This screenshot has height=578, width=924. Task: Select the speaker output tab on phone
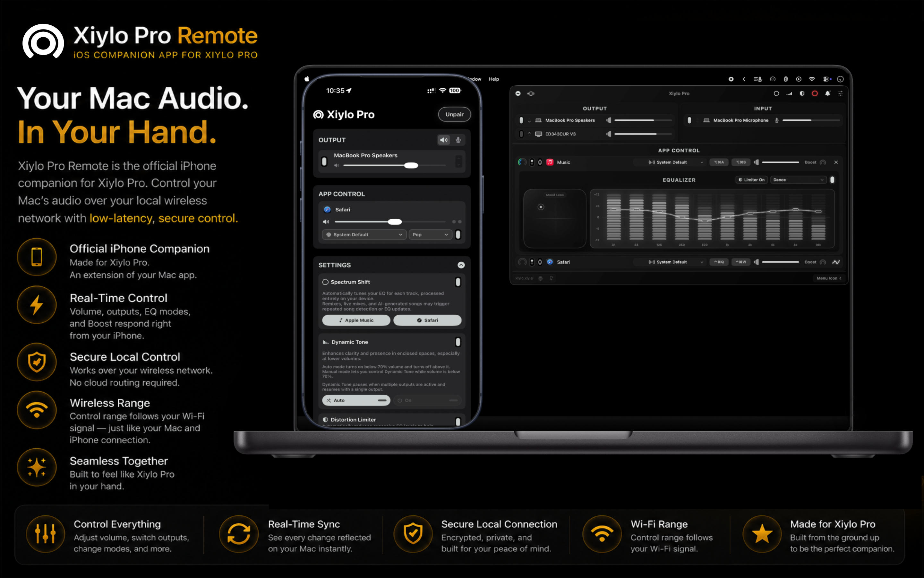tap(444, 140)
